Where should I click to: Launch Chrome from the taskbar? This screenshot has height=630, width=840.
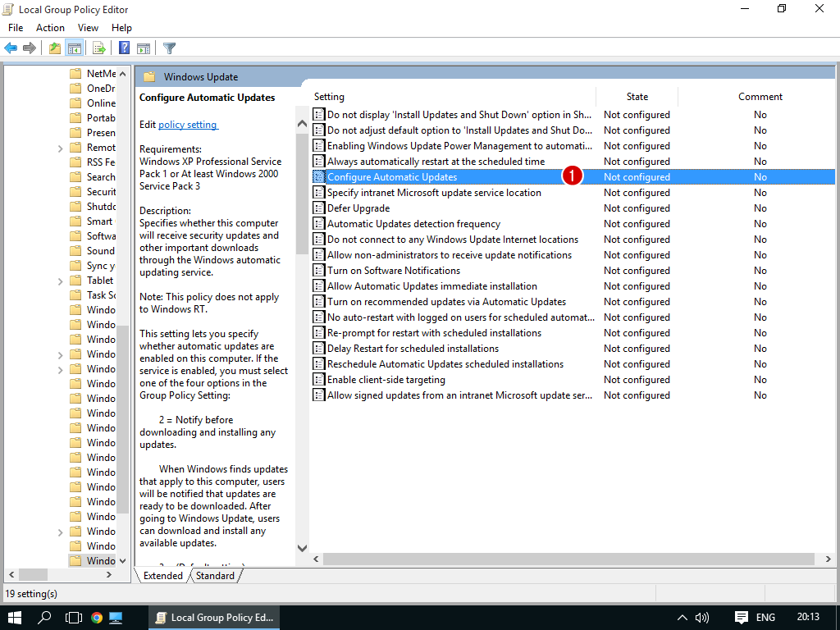97,617
